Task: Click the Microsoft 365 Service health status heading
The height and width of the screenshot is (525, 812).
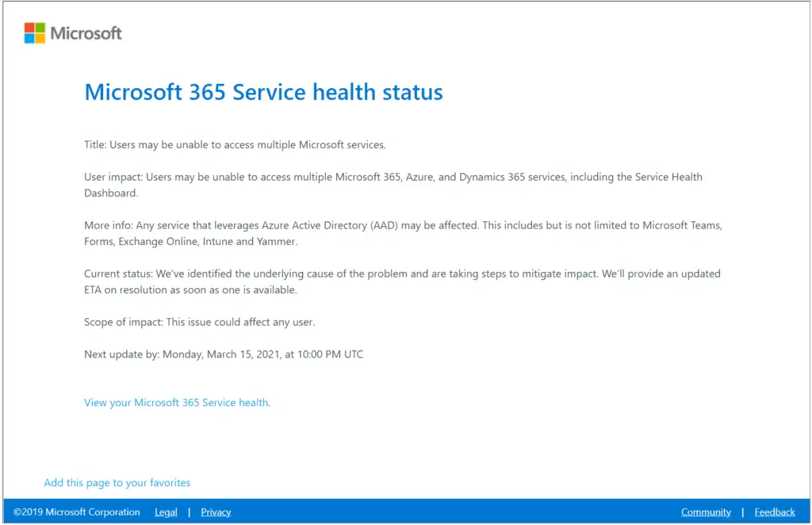Action: tap(263, 92)
